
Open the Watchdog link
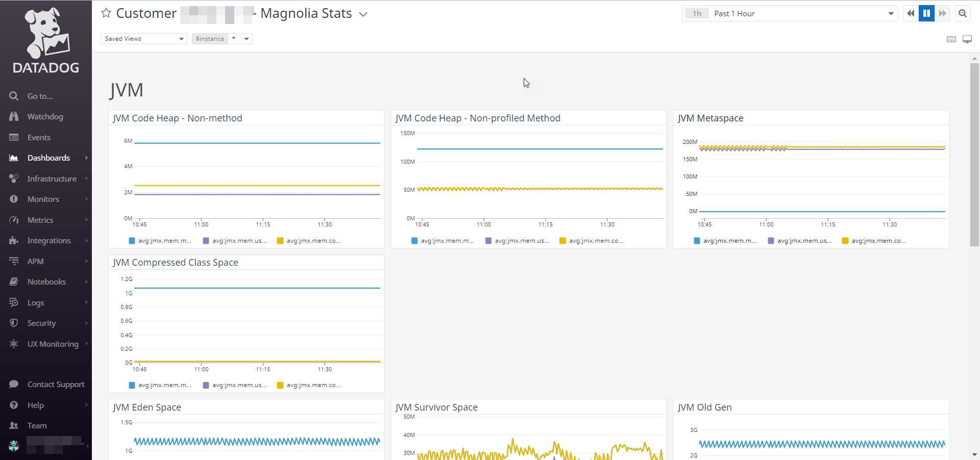pos(45,117)
